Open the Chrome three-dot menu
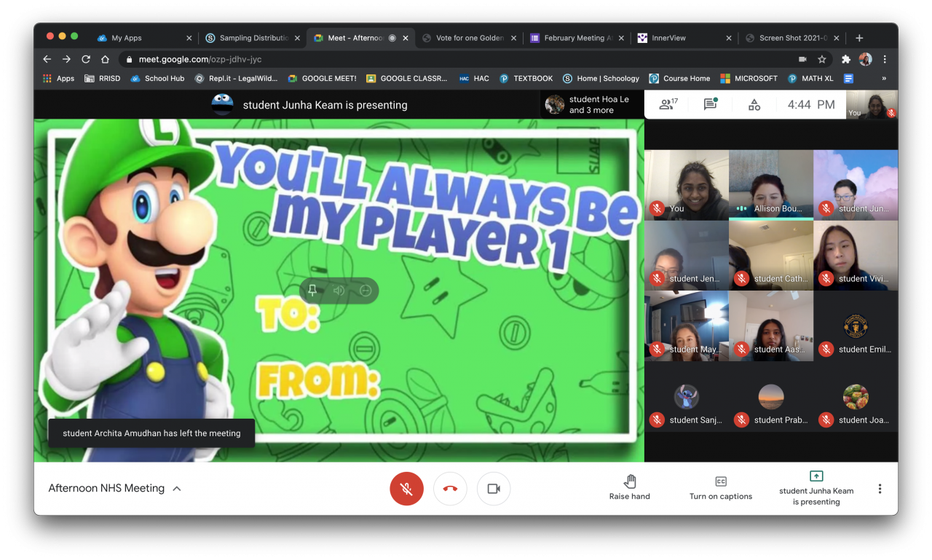The height and width of the screenshot is (560, 932). (885, 59)
